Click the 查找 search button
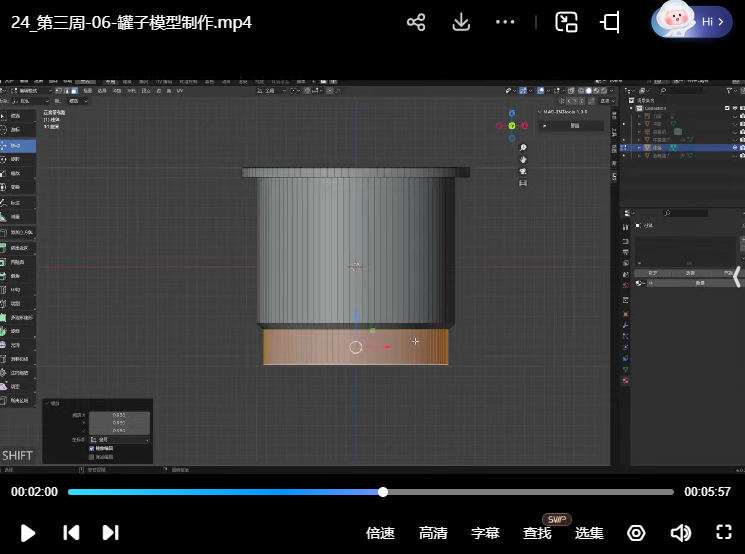 pos(537,533)
